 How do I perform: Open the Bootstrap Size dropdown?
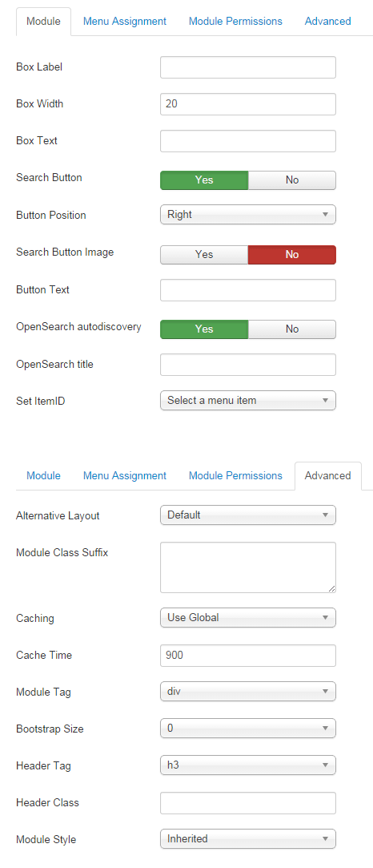click(x=248, y=729)
